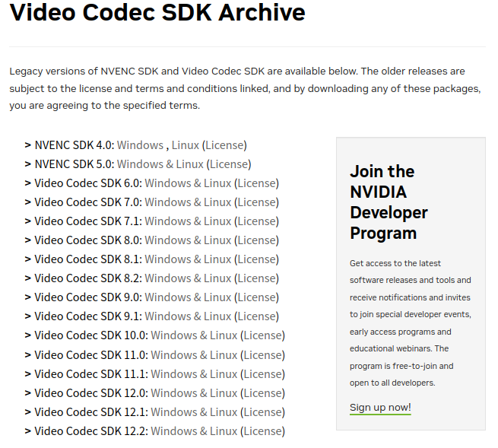Open Video Codec SDK 12.2 License link
498x448 pixels.
pos(262,432)
